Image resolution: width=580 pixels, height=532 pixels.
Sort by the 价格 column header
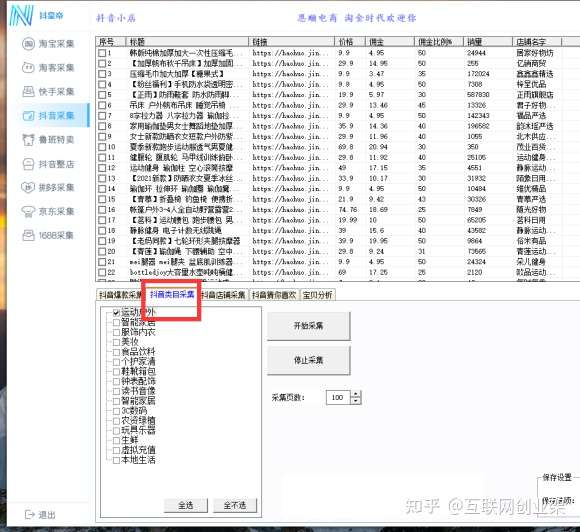pyautogui.click(x=350, y=42)
